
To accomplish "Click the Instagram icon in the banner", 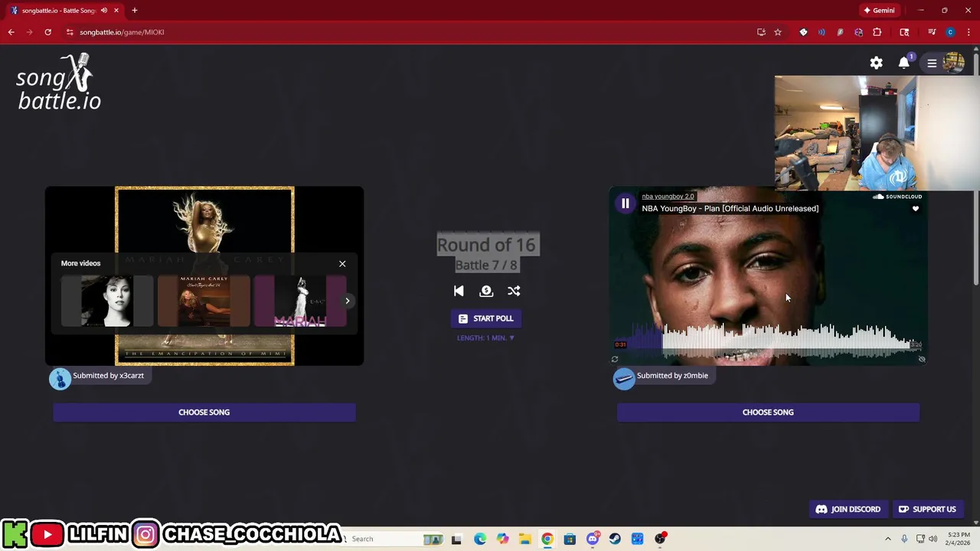I will point(145,534).
